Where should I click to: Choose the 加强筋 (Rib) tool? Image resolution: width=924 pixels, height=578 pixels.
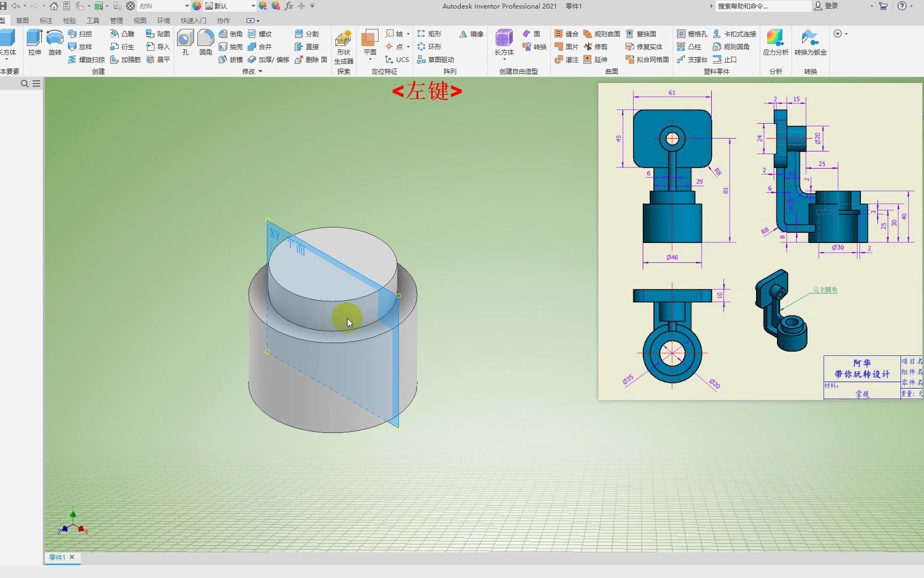click(x=126, y=59)
